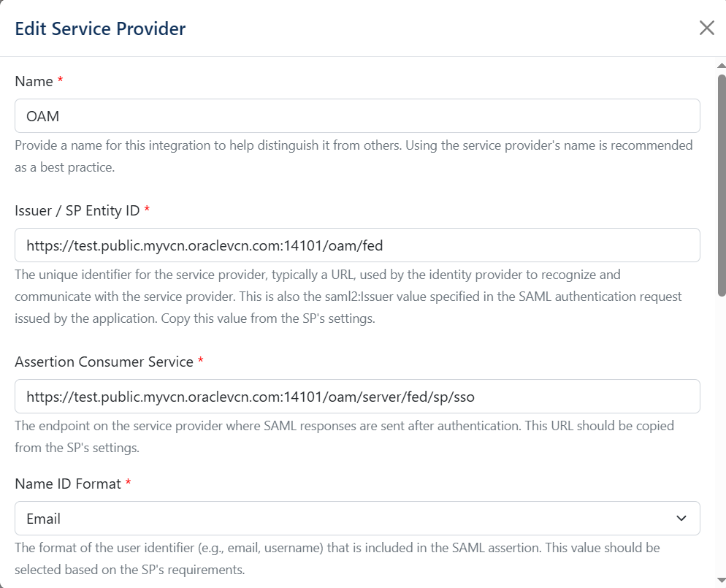The height and width of the screenshot is (588, 726).
Task: Click the Name input containing OAM
Action: click(x=357, y=116)
